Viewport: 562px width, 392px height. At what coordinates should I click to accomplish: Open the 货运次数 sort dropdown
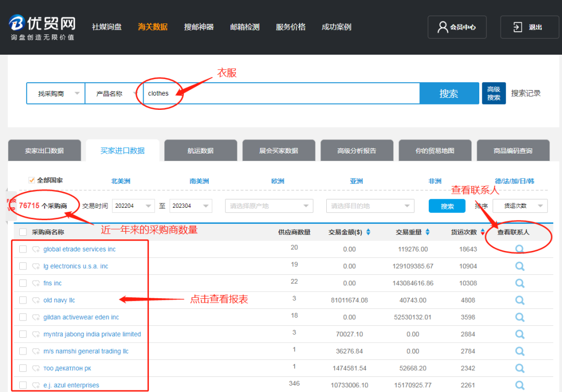point(520,206)
